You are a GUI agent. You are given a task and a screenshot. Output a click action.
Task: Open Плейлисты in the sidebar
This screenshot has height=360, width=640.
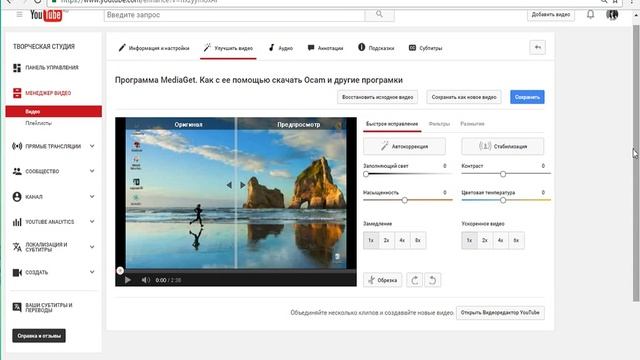click(x=38, y=123)
